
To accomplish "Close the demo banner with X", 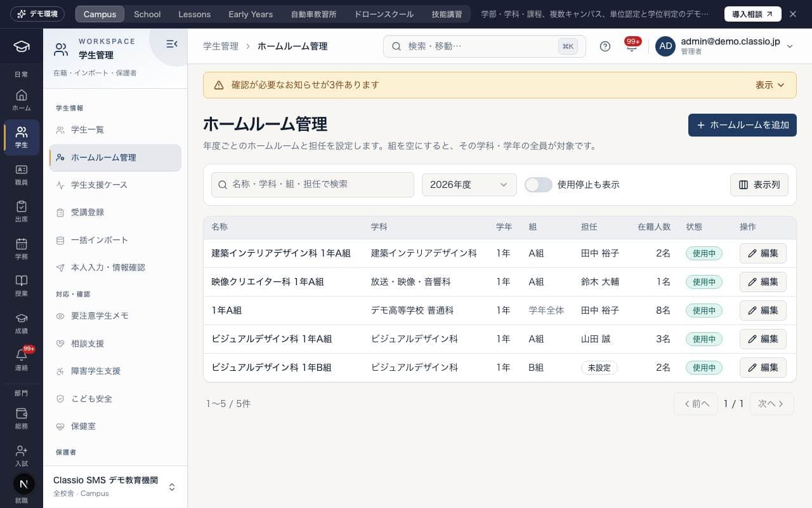I will coord(792,14).
